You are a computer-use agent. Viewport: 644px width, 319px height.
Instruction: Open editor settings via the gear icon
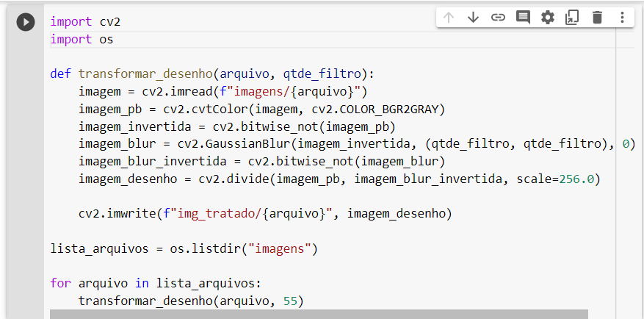coord(548,17)
